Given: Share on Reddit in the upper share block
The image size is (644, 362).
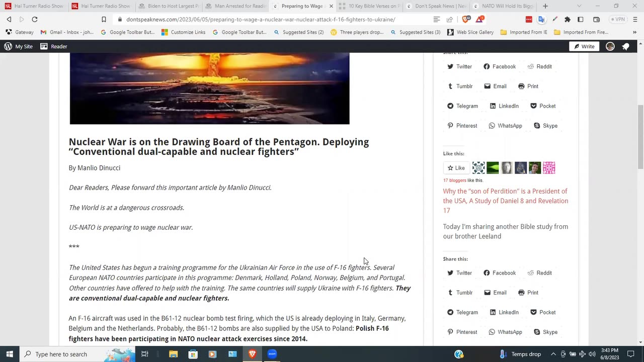Looking at the screenshot, I should [x=539, y=66].
